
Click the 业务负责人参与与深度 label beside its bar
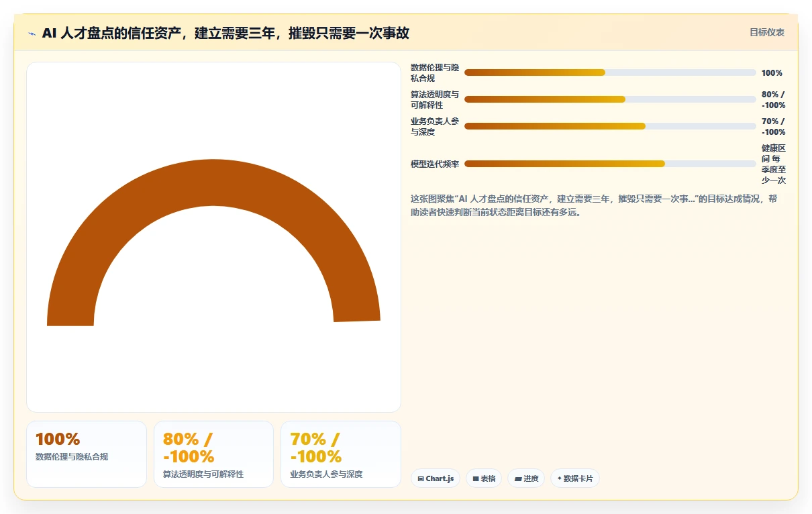[x=435, y=127]
